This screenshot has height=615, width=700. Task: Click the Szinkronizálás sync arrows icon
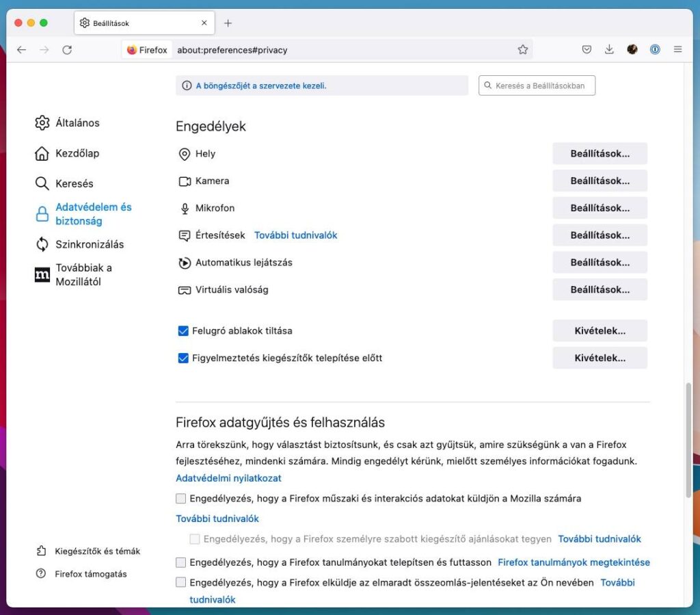point(42,244)
